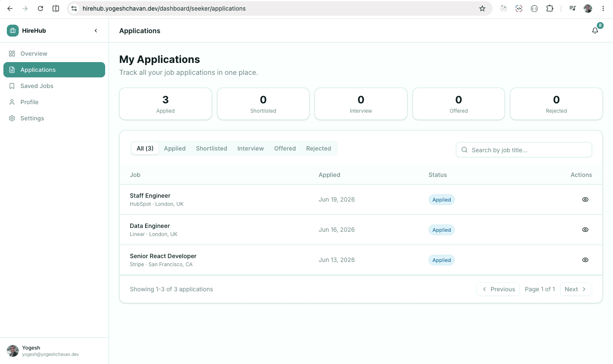Collapse the sidebar with the chevron
613x364 pixels.
(96, 31)
